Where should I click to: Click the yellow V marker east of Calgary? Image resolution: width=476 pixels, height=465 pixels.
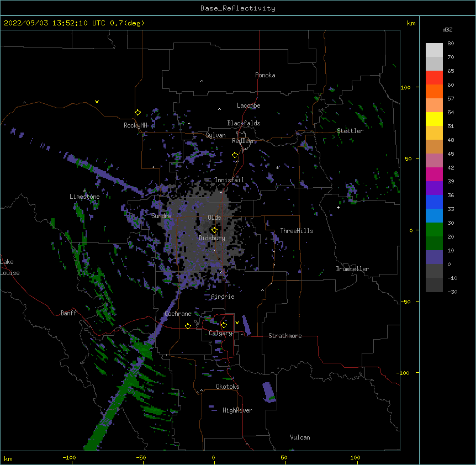pos(237,323)
